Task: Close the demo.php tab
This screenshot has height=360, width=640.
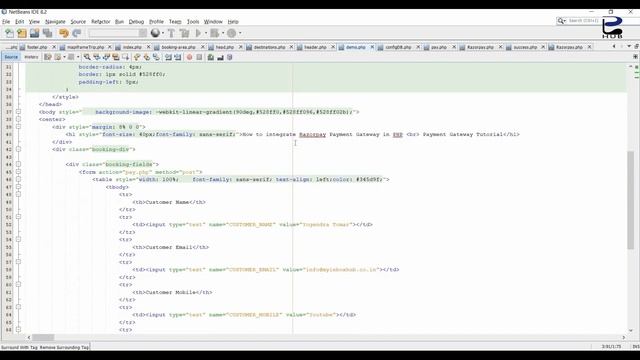Action: [x=372, y=47]
